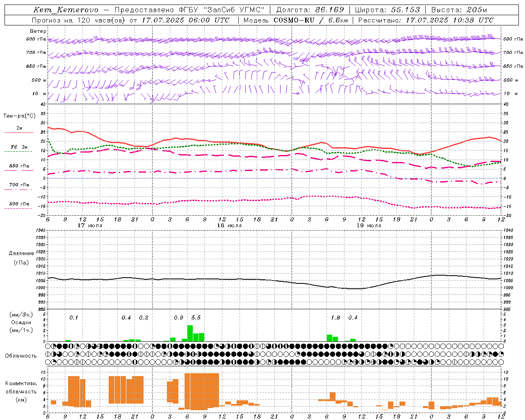Image resolution: width=525 pixels, height=420 pixels.
Task: Click the 'Тем-ра(°C)' temperature section label
Action: (x=19, y=116)
